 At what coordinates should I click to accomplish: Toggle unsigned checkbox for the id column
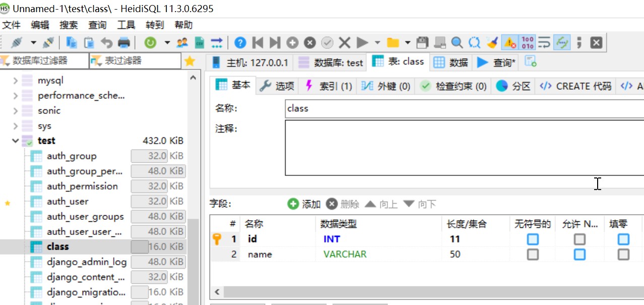(x=533, y=239)
